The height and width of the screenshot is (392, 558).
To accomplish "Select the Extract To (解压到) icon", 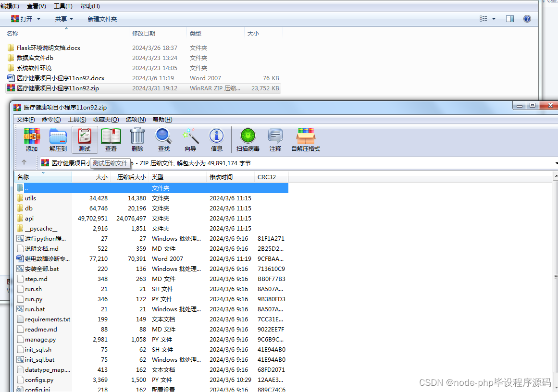I will 58,139.
